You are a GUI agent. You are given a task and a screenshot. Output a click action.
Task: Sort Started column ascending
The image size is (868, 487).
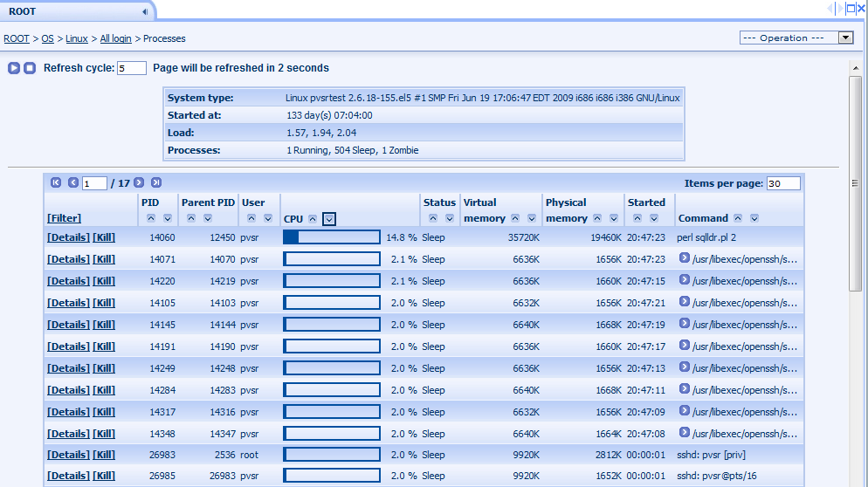(637, 218)
